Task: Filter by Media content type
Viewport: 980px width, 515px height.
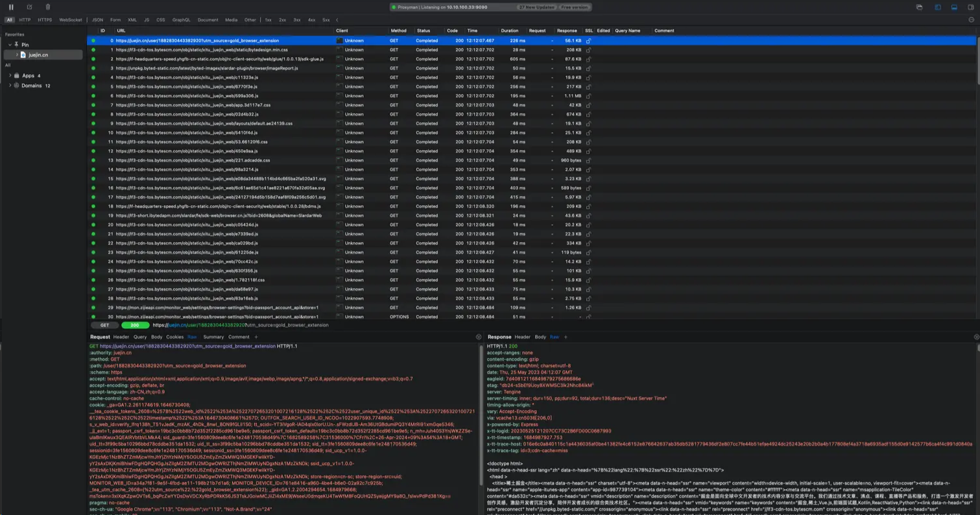Action: click(x=232, y=20)
